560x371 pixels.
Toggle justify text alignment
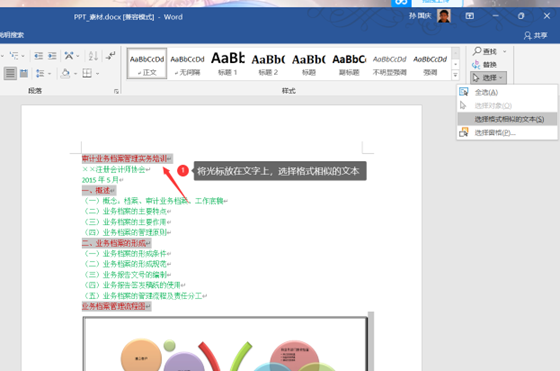(x=10, y=74)
